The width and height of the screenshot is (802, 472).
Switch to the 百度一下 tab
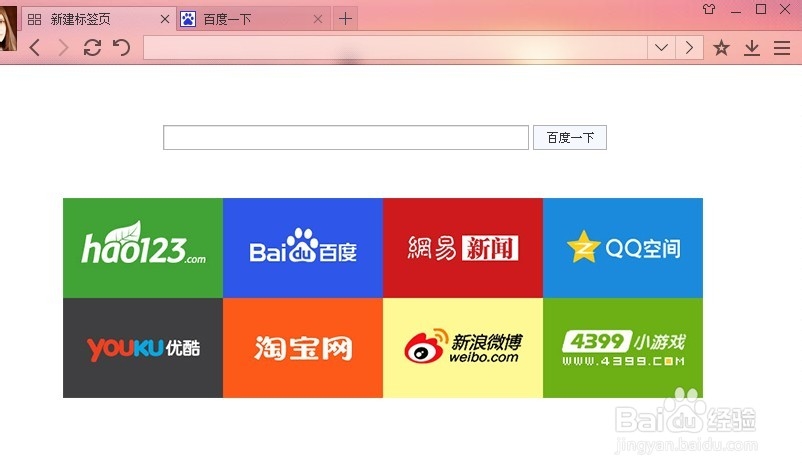click(x=254, y=19)
